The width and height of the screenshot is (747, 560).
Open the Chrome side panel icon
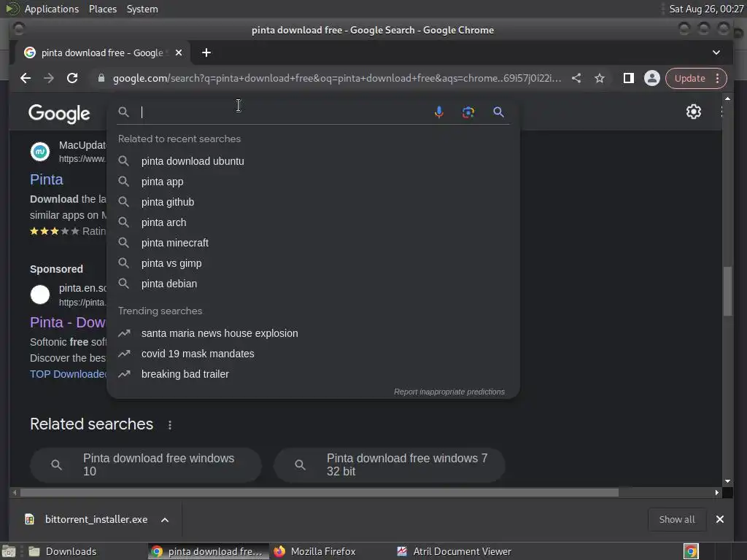pyautogui.click(x=628, y=78)
